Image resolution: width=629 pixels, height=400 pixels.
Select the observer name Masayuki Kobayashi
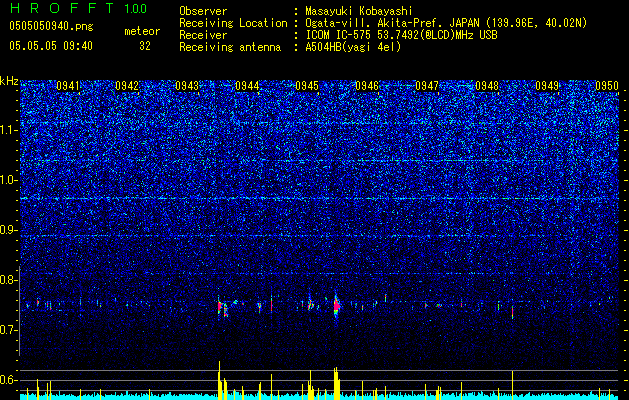(359, 11)
